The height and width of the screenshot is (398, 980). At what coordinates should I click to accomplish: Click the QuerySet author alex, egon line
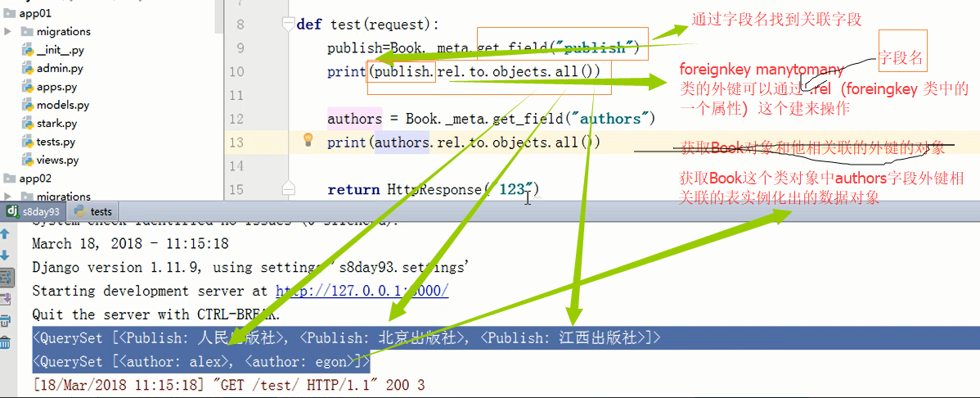click(200, 362)
